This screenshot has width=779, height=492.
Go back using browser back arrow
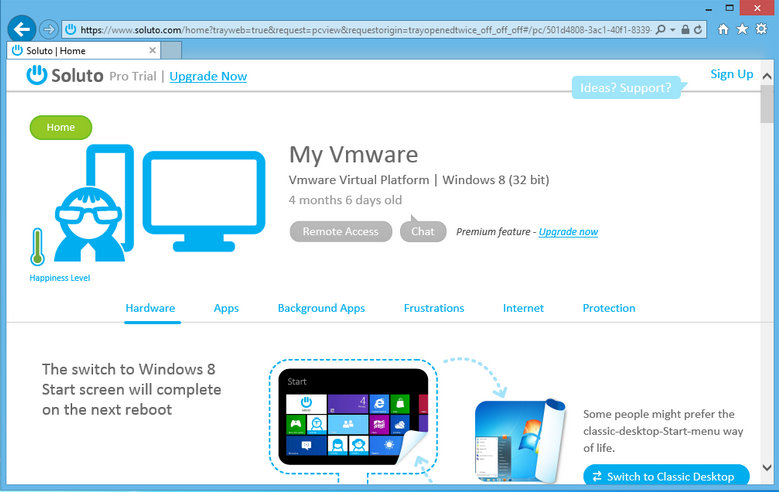(21, 29)
